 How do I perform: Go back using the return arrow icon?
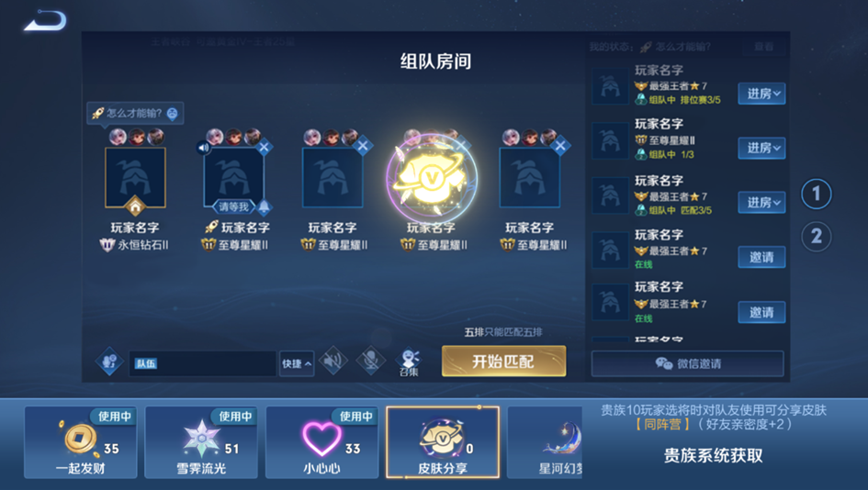click(x=45, y=20)
